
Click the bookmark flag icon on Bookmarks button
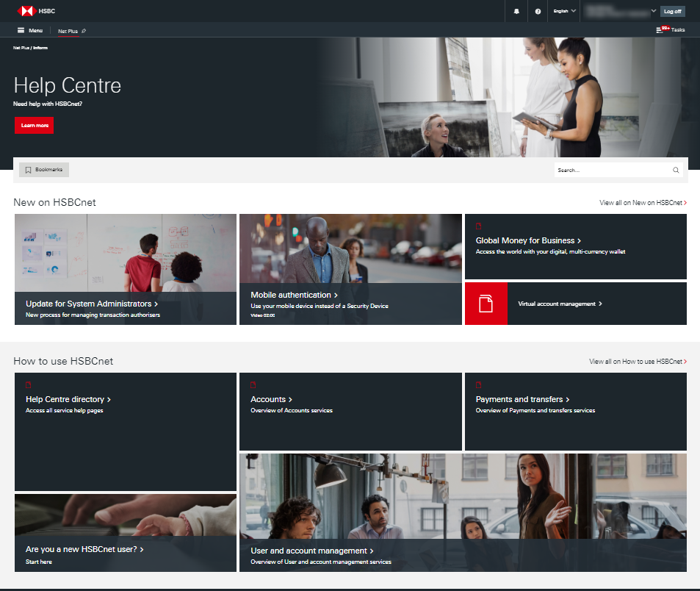(27, 170)
